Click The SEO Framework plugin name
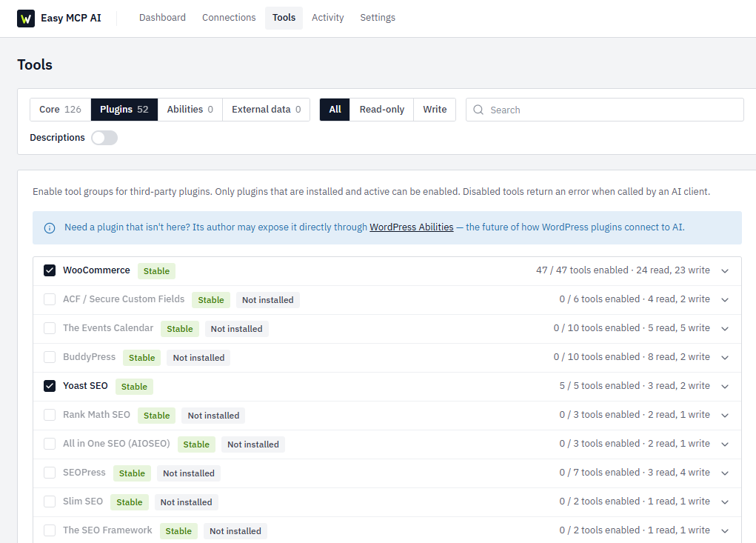This screenshot has width=756, height=543. click(x=107, y=530)
